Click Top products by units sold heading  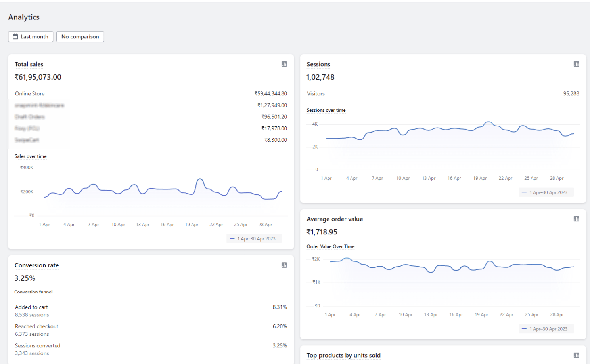(x=343, y=355)
